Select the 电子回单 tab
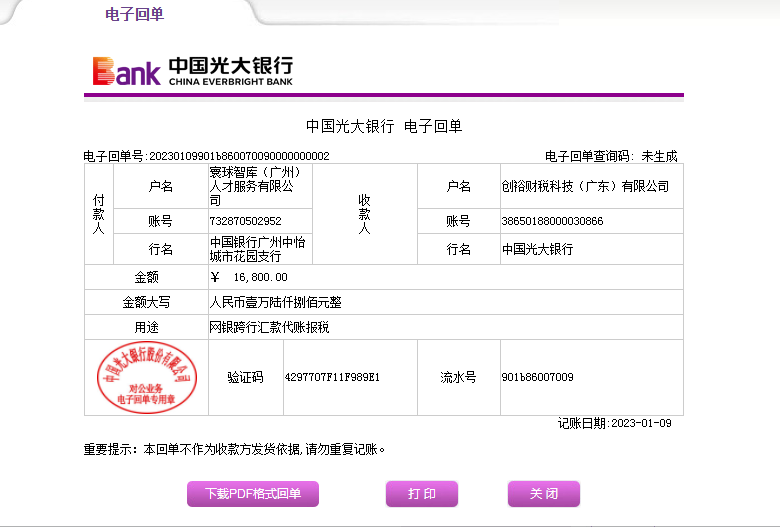Screen dimensions: 780x527 tap(134, 14)
